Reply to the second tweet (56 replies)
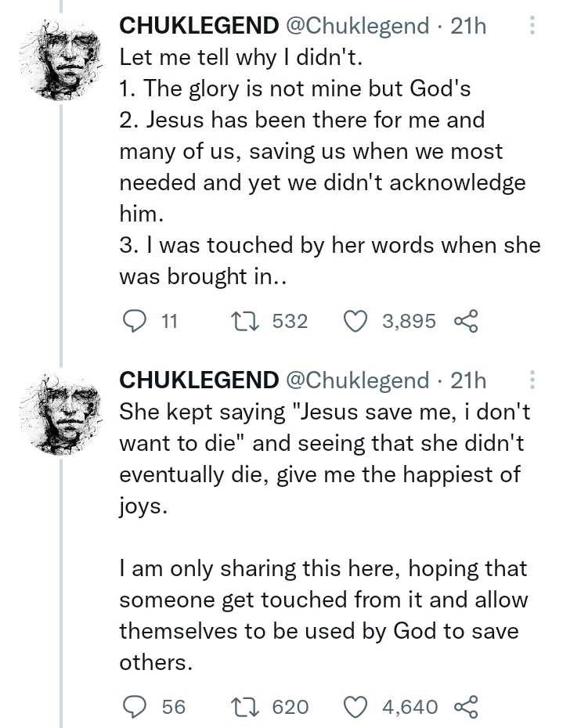The image size is (563, 728). pos(135,707)
